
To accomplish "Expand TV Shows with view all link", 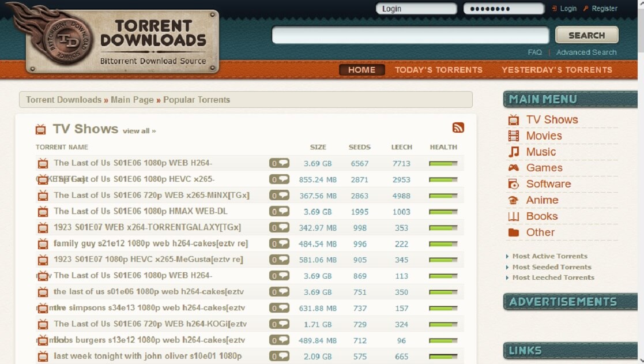I will click(139, 131).
